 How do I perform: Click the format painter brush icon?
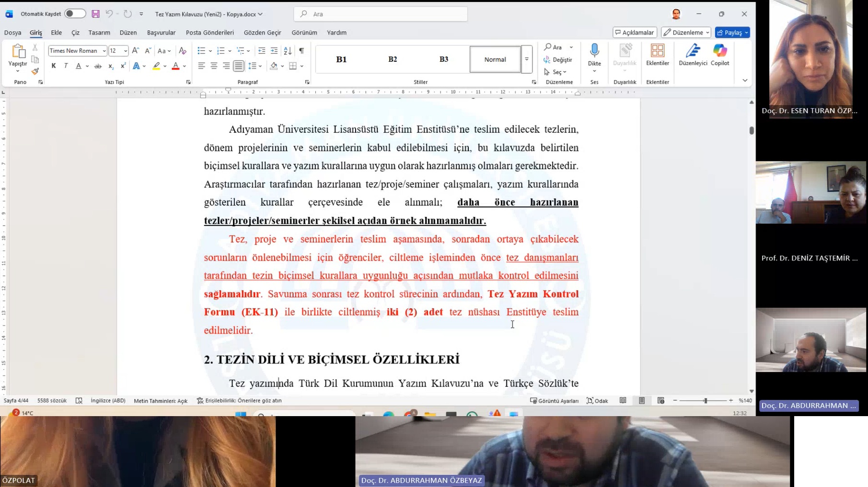[35, 71]
